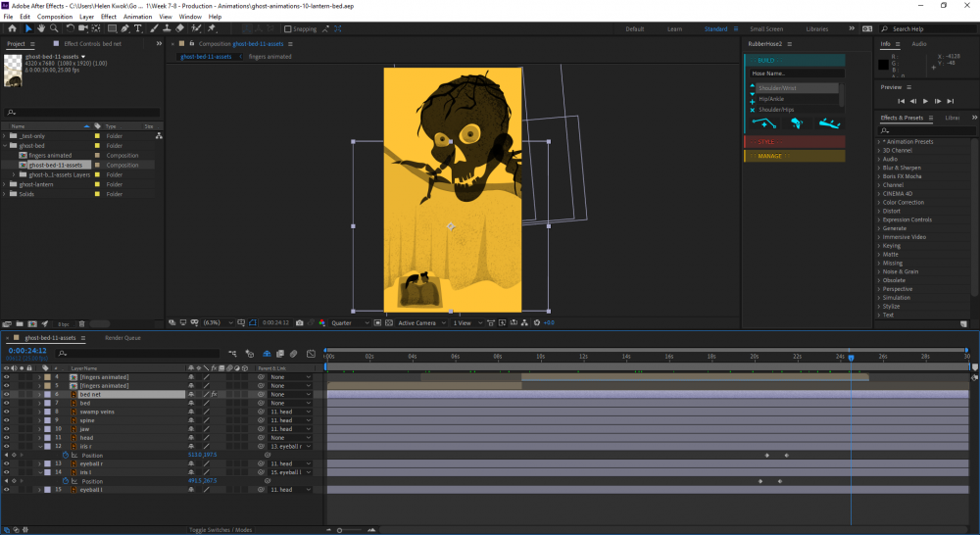Select the Hand tool
This screenshot has width=980, height=535.
41,28
